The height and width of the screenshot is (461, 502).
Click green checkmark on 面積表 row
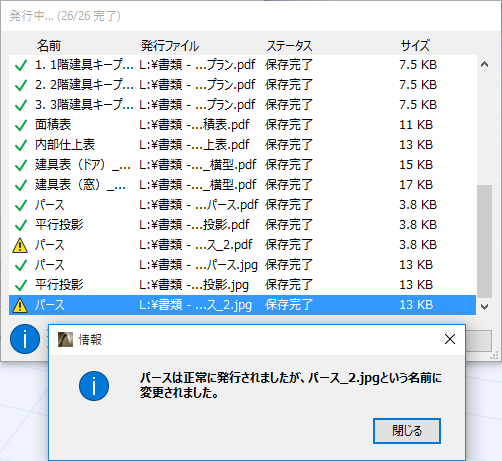tap(21, 125)
